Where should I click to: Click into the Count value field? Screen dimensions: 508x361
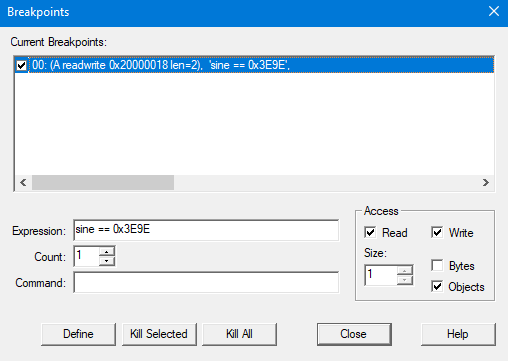pos(86,256)
